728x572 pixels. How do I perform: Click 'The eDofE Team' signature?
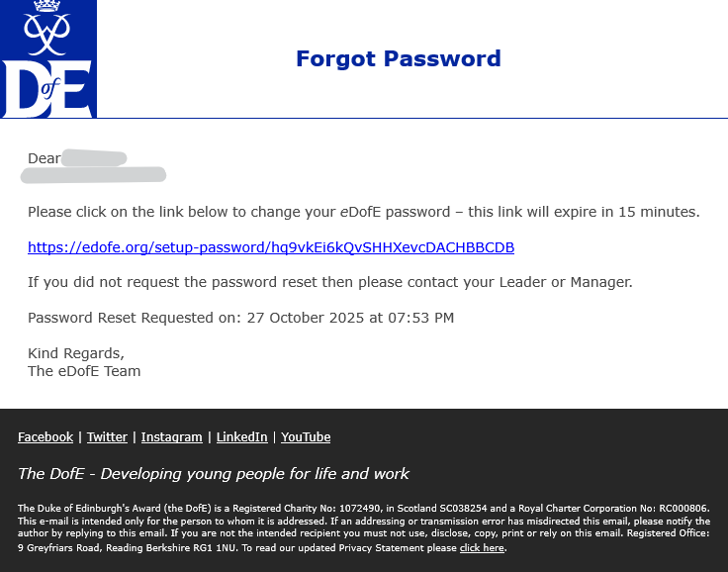(84, 371)
